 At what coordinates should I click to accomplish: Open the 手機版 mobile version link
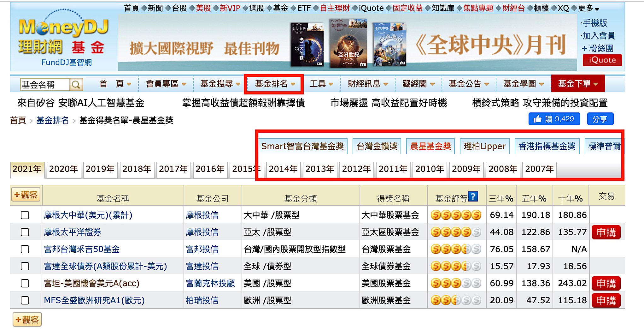[x=595, y=23]
